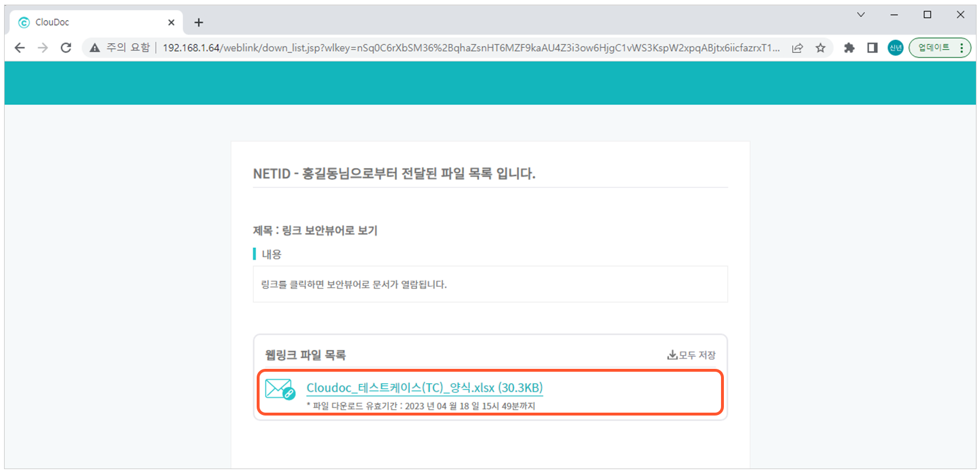Screen dimensions: 980x472
Task: Click the address bar URL
Action: coord(471,48)
